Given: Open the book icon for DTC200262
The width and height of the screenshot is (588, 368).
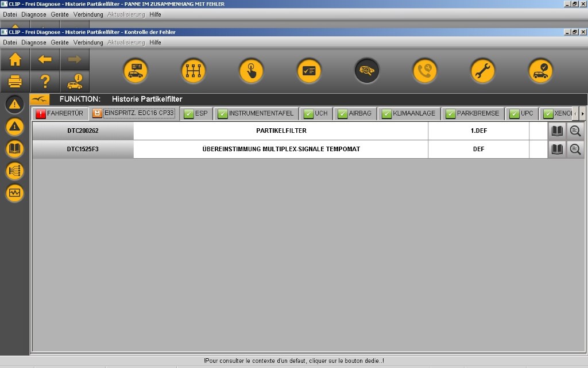Looking at the screenshot, I should click(x=557, y=131).
